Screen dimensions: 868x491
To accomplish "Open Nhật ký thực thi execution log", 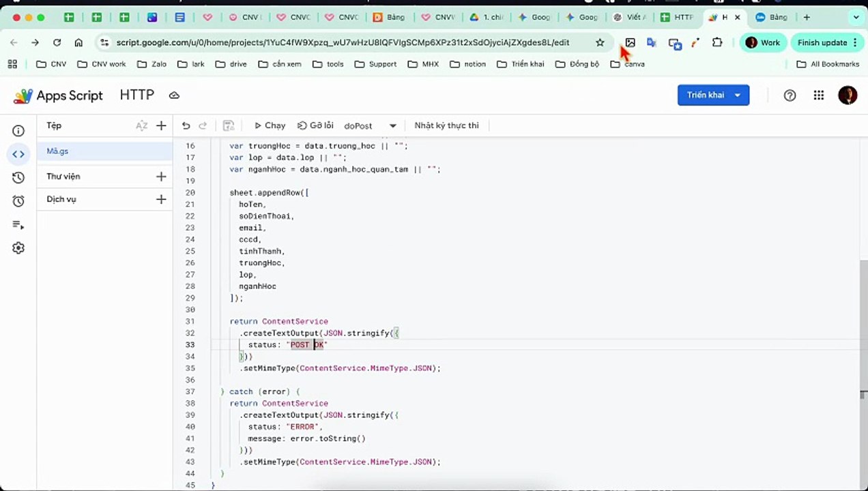I will coord(446,125).
